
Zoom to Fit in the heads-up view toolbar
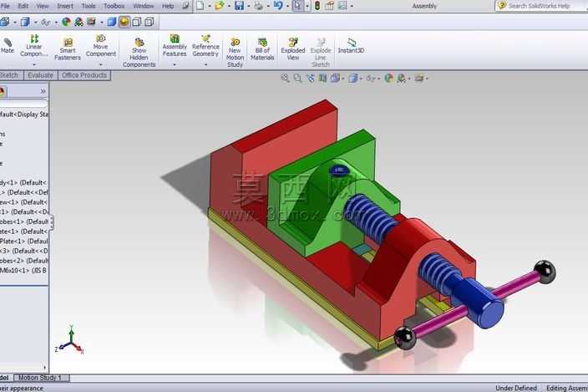[x=285, y=78]
